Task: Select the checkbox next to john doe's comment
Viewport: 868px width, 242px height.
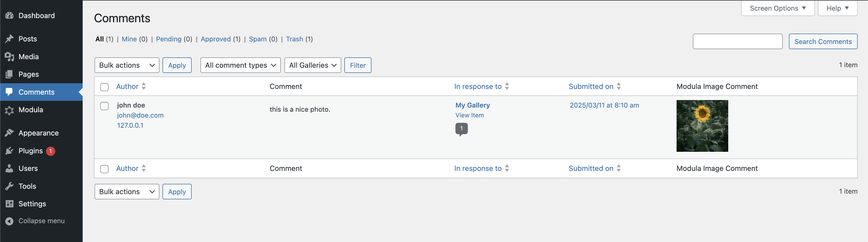Action: coord(104,106)
